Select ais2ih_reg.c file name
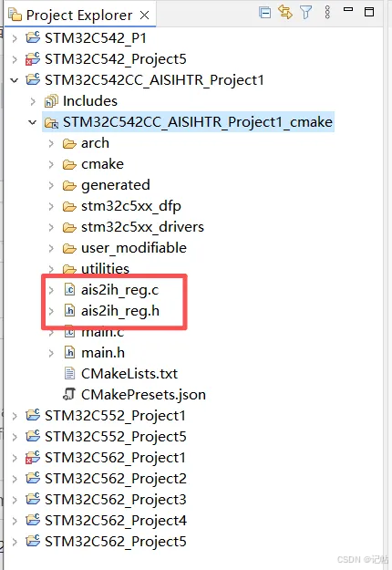This screenshot has height=570, width=392. 120,290
